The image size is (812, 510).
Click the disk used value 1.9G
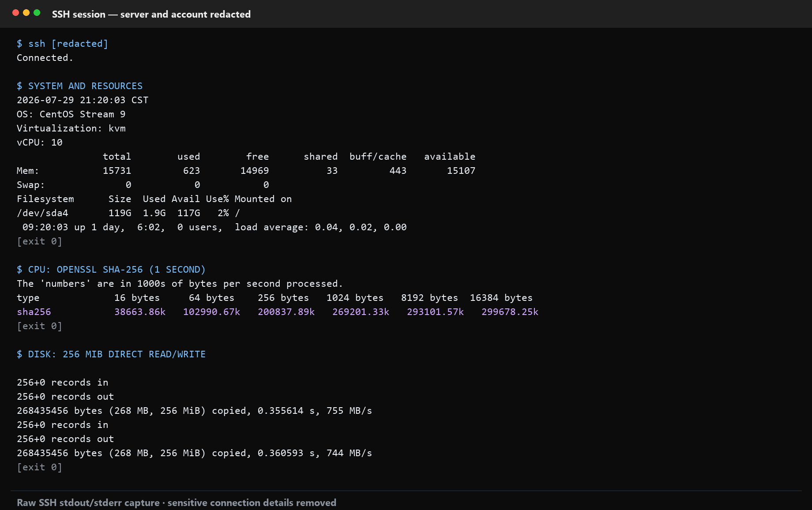pos(154,213)
